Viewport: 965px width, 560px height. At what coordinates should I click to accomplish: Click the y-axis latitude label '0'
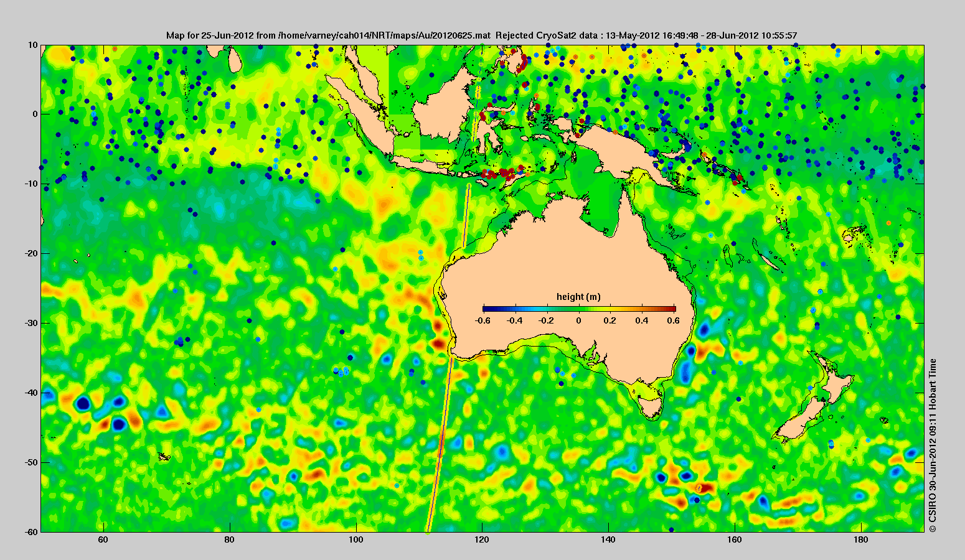tap(35, 114)
